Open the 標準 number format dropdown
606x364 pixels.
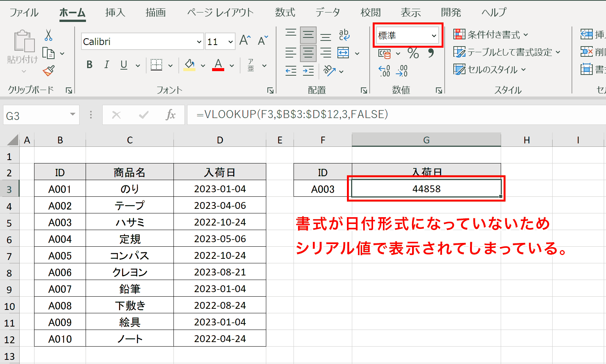[434, 36]
